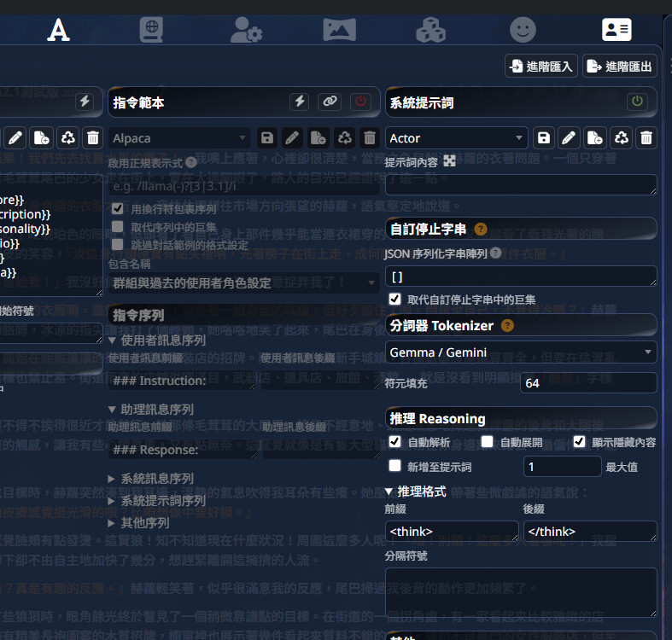Open the Alpaca instruct template dropdown
Screen dimensions: 672x640
(179, 137)
